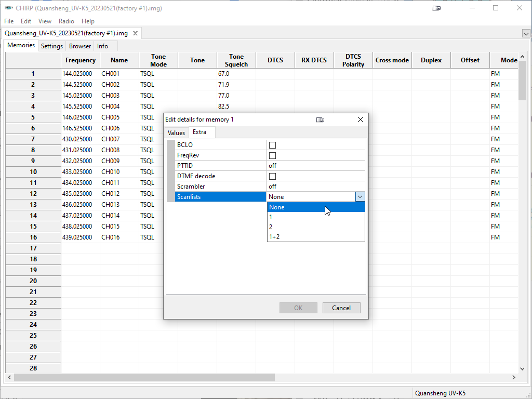Click the Cross mode column header
The width and height of the screenshot is (532, 399).
tap(392, 60)
